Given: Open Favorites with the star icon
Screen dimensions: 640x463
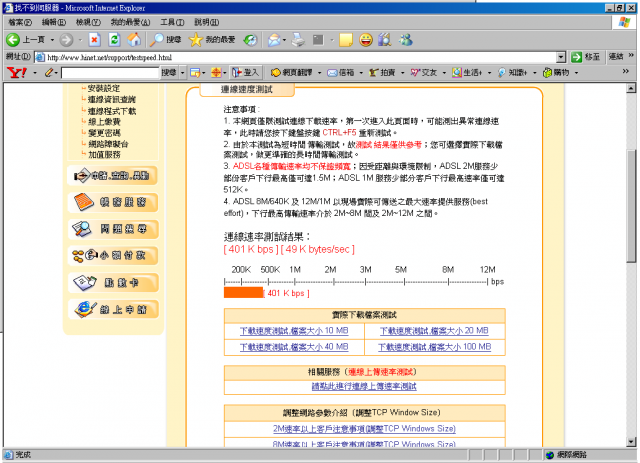Looking at the screenshot, I should (x=197, y=40).
